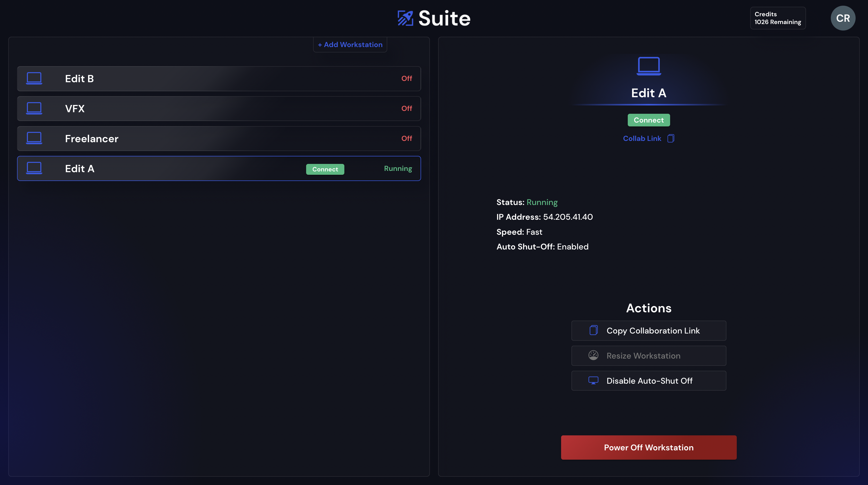
Task: Click the Freelancer laptop icon
Action: click(34, 138)
